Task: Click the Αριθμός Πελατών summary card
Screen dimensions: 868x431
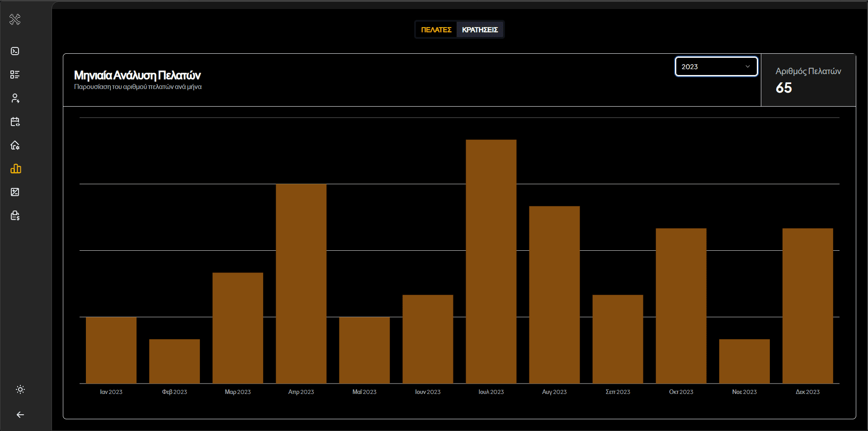Action: (808, 80)
